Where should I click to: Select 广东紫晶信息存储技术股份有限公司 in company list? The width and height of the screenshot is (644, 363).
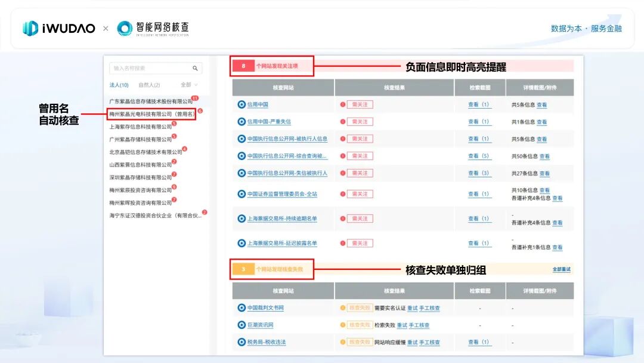click(x=151, y=101)
